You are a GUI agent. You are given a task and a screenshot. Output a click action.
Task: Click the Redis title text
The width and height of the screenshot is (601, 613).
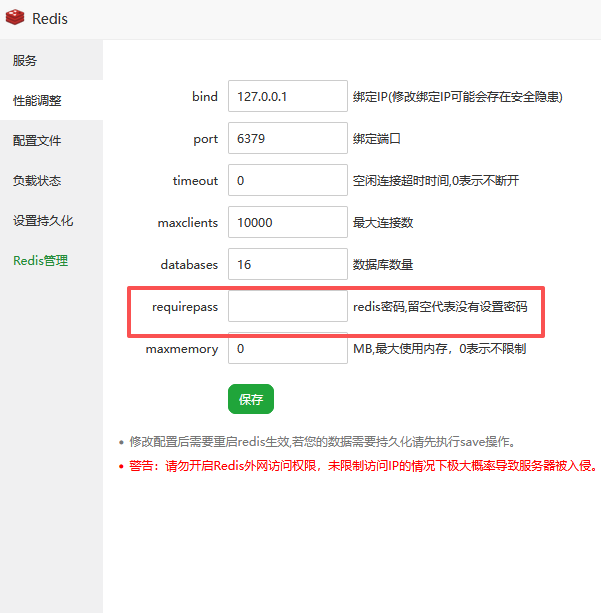tap(50, 18)
